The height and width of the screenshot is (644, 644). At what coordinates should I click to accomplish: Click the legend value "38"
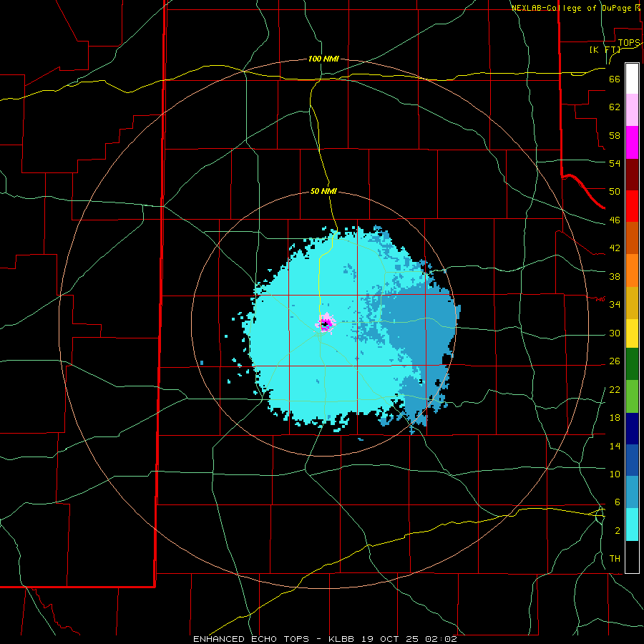pos(615,276)
